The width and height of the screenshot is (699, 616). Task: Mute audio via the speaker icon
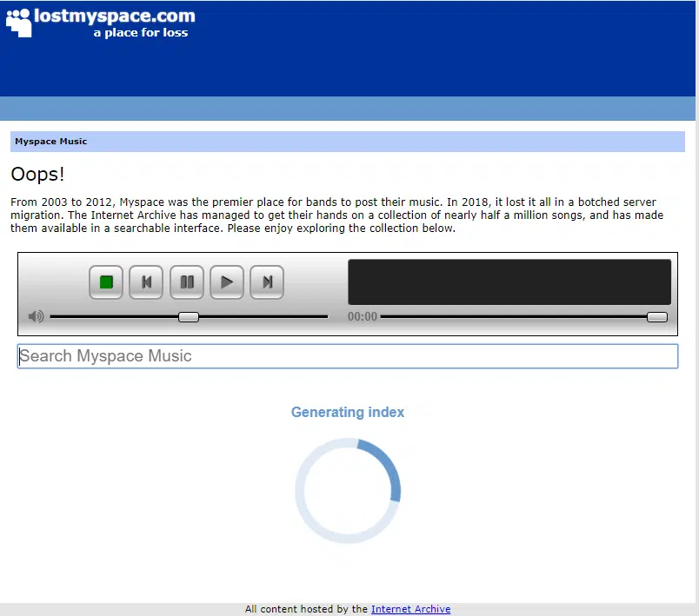click(35, 316)
